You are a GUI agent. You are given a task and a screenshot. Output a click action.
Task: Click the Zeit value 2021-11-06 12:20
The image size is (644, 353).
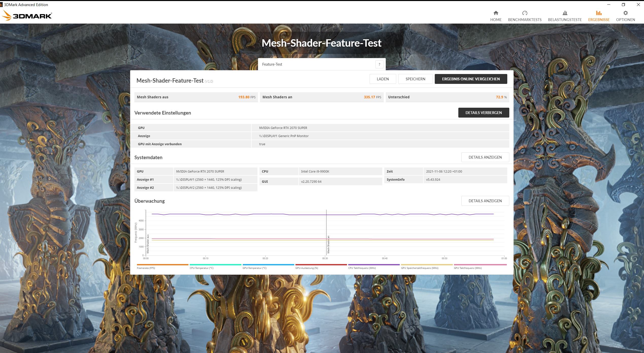pos(444,171)
